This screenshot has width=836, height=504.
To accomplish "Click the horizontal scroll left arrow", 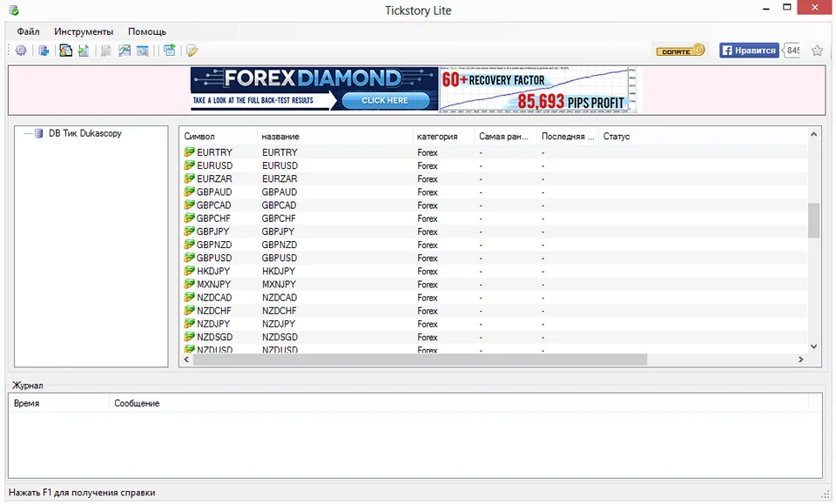I will 186,360.
